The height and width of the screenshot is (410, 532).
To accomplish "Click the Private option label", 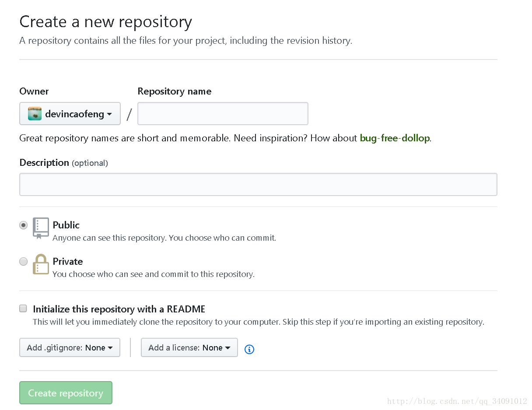I will pos(68,261).
